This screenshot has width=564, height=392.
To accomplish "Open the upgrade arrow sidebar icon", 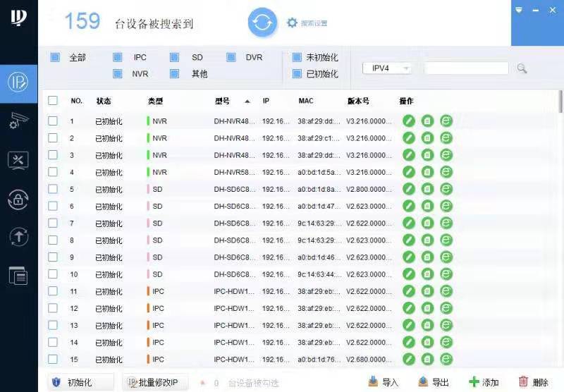I will coord(18,237).
